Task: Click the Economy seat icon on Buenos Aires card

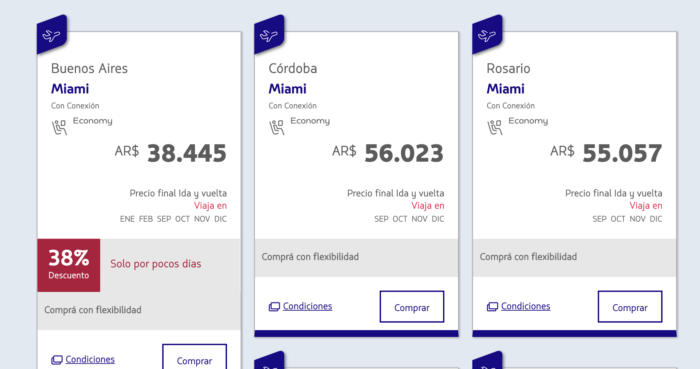Action: pyautogui.click(x=59, y=127)
